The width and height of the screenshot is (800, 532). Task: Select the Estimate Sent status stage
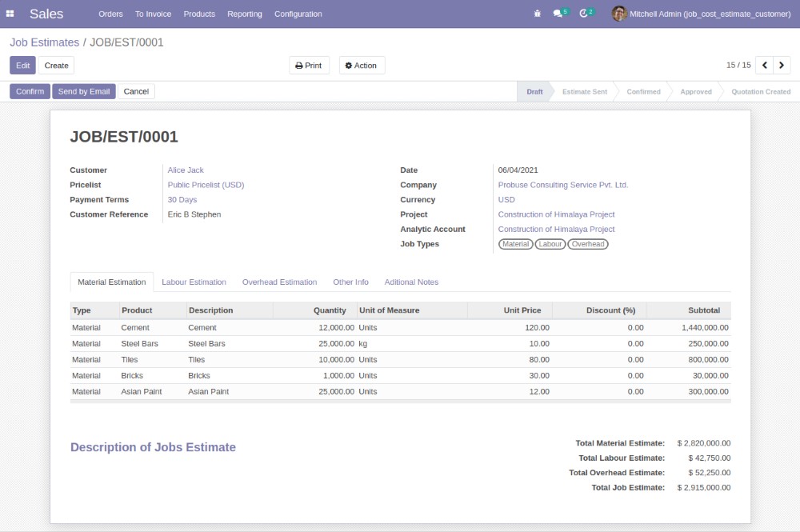point(584,92)
